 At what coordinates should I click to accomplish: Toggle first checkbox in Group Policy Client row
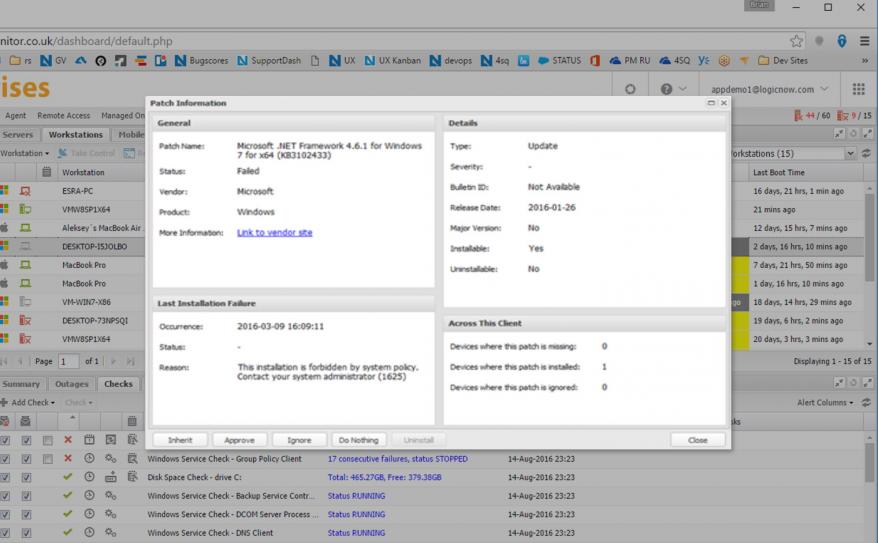point(5,459)
